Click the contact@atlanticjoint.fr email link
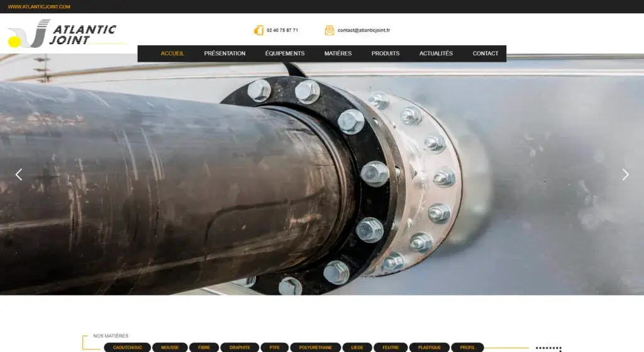Screen dimensions: 644x352 pyautogui.click(x=364, y=30)
